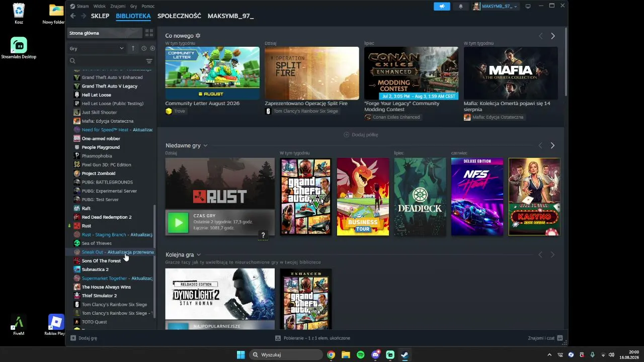Filter library by recent activity clock icon
Screen dimensions: 644x362
[x=144, y=48]
